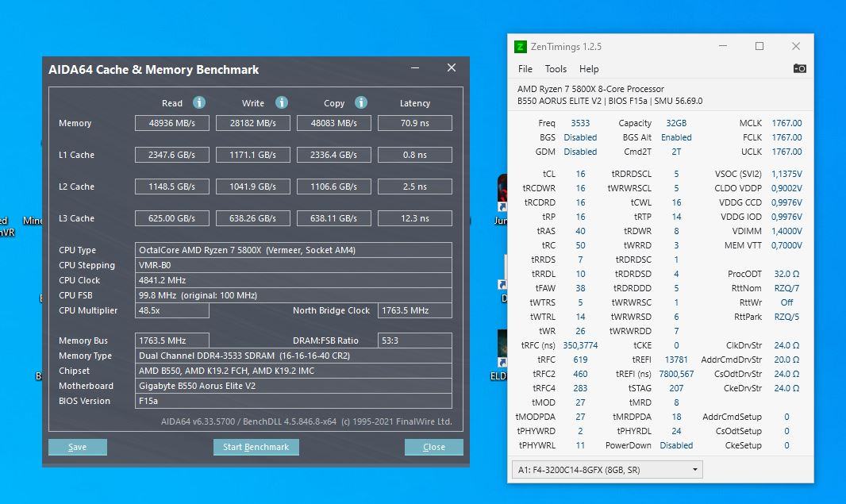Click the Motherboard field Gigabyte B550 Aorus

point(294,386)
